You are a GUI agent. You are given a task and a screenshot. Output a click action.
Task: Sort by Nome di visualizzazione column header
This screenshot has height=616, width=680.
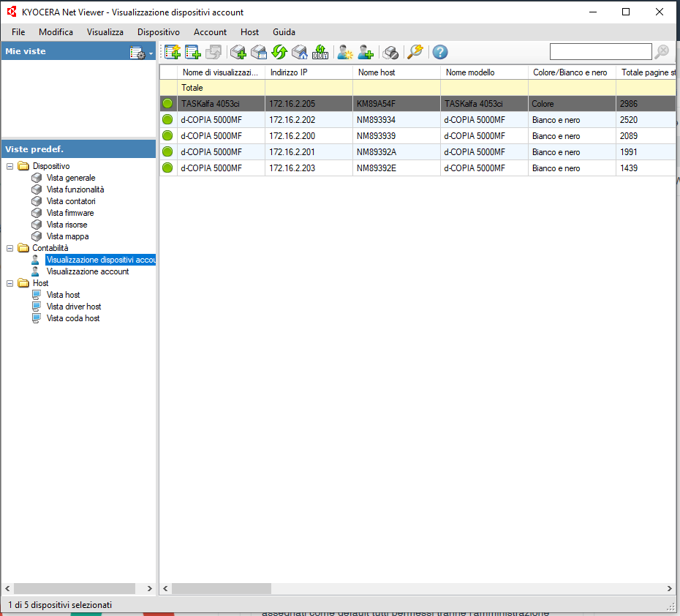pyautogui.click(x=221, y=72)
